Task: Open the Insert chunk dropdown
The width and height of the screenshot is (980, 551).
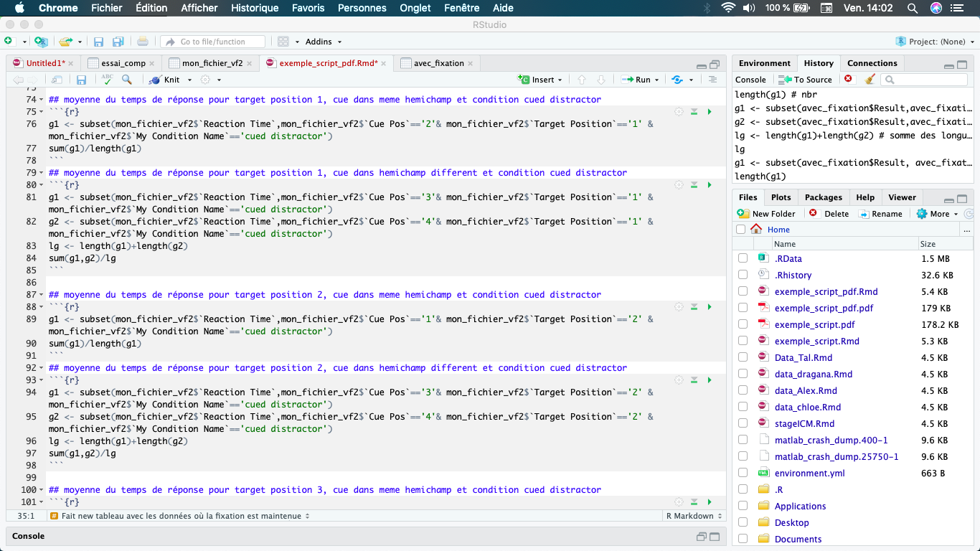Action: 540,80
